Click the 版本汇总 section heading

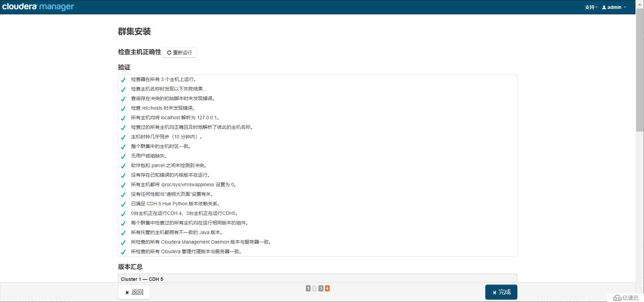(x=130, y=267)
